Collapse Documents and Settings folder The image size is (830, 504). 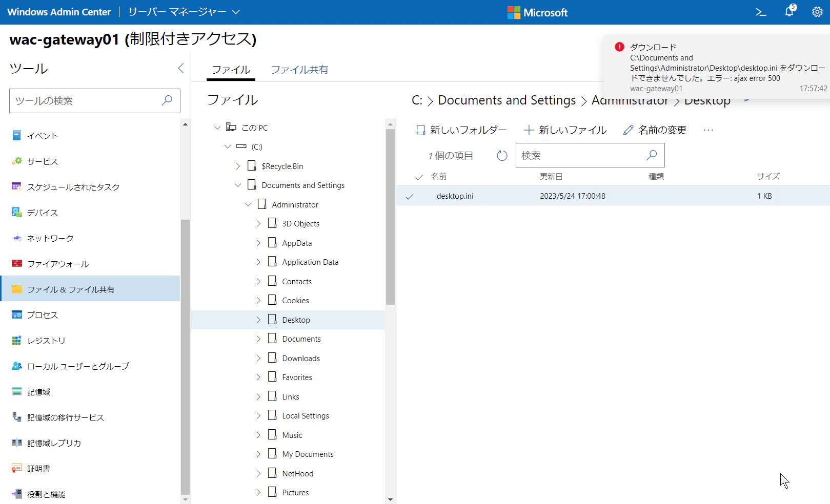tap(238, 185)
